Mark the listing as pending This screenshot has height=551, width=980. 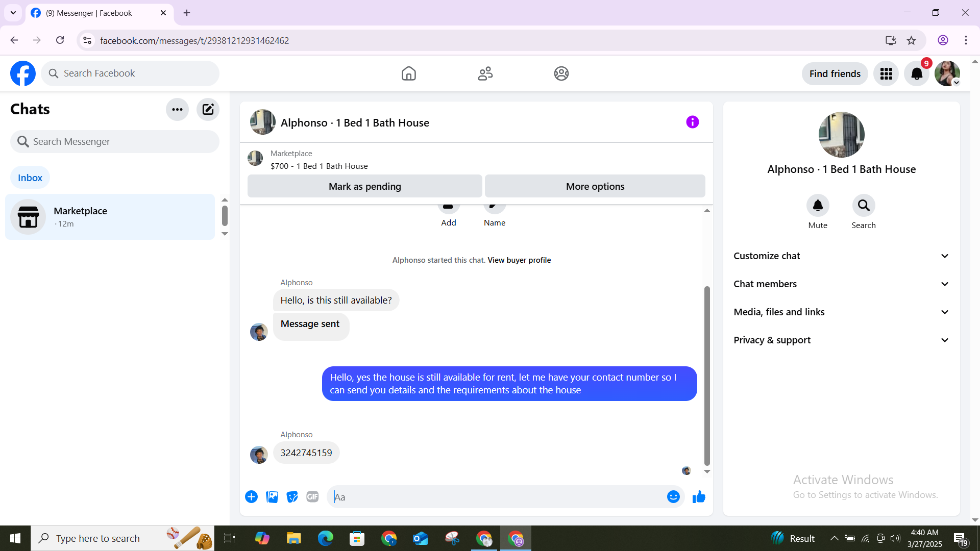click(x=364, y=186)
